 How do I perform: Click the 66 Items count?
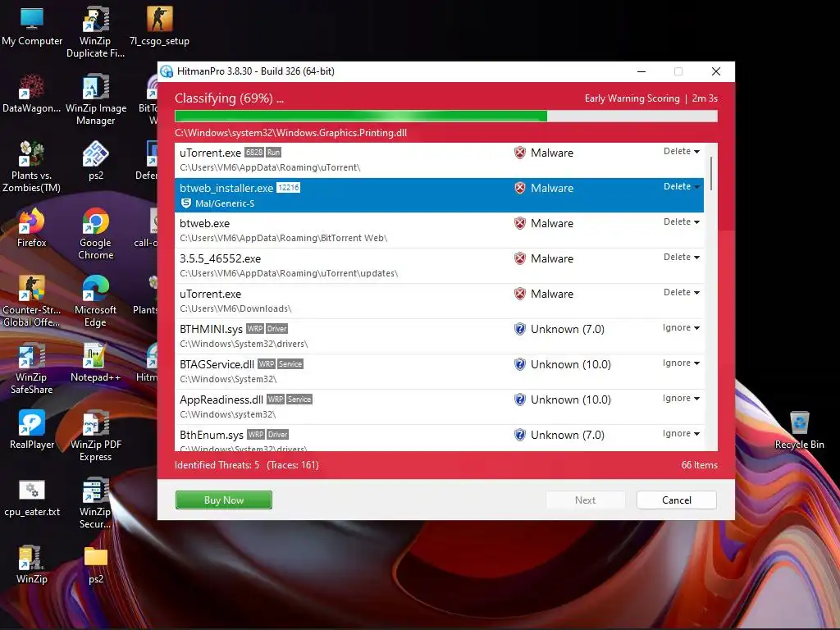699,465
